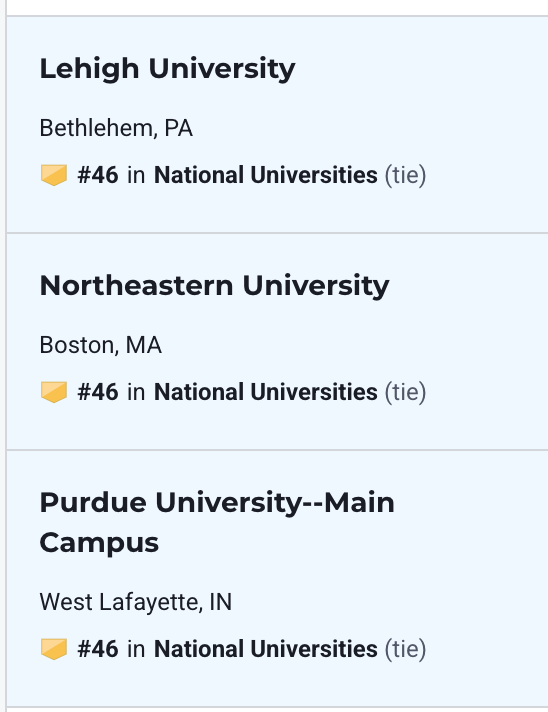This screenshot has height=712, width=548.
Task: Click the Boston, MA location text
Action: click(101, 346)
